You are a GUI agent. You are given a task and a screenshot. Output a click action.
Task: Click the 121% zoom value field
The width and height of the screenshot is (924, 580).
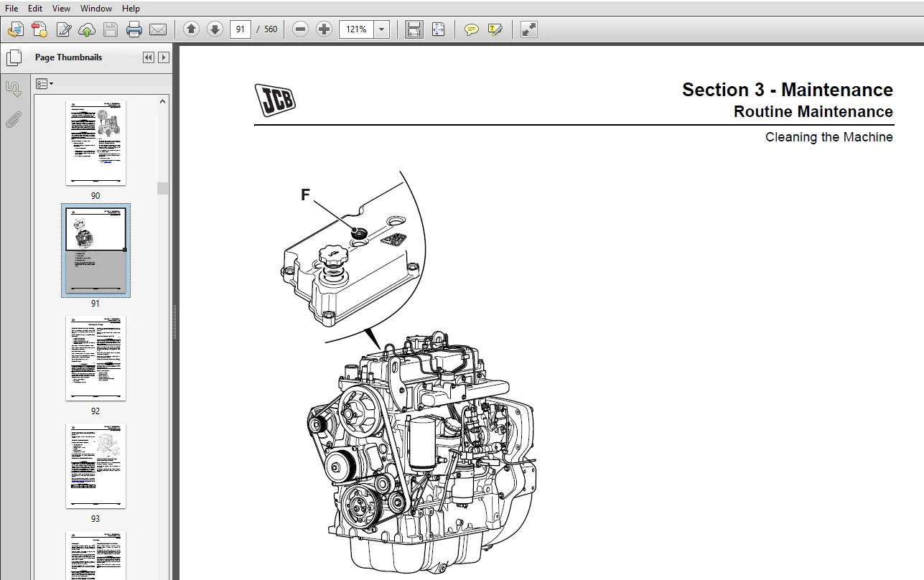coord(357,29)
